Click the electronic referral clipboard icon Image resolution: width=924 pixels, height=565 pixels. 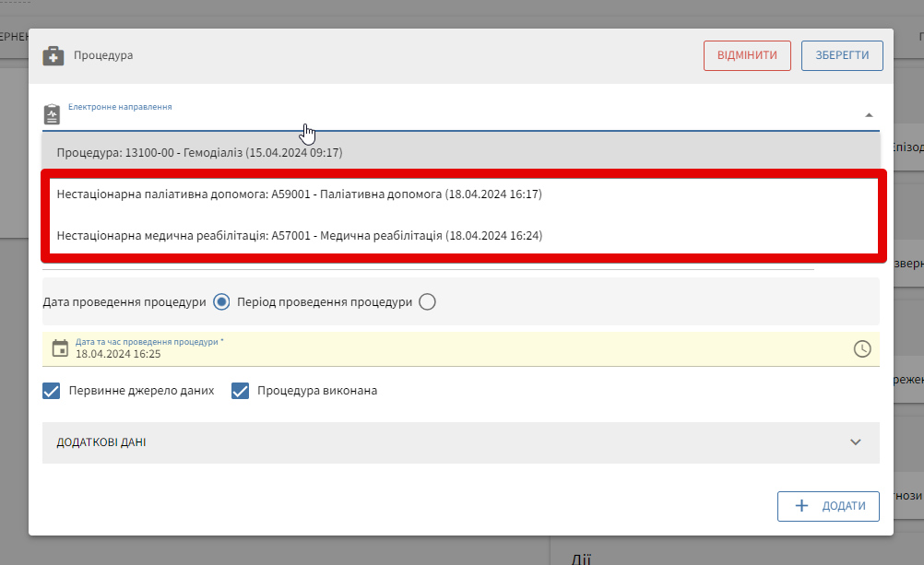click(x=53, y=114)
